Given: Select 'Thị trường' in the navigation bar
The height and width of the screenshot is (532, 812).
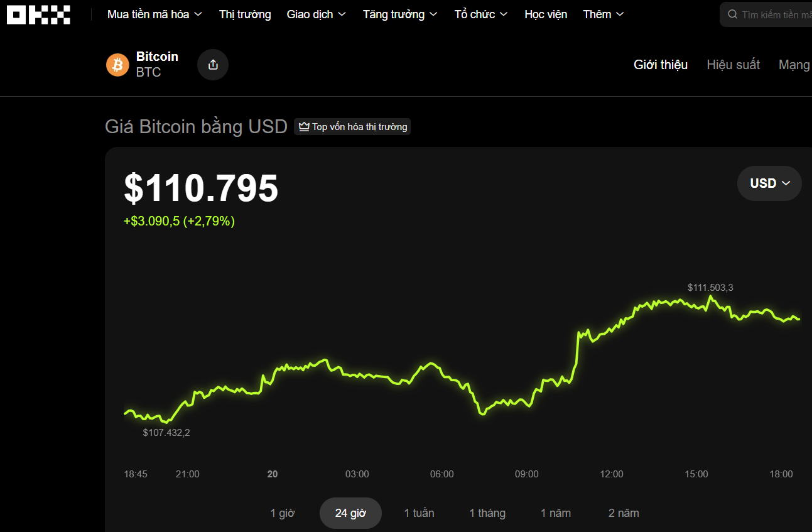Looking at the screenshot, I should point(245,14).
